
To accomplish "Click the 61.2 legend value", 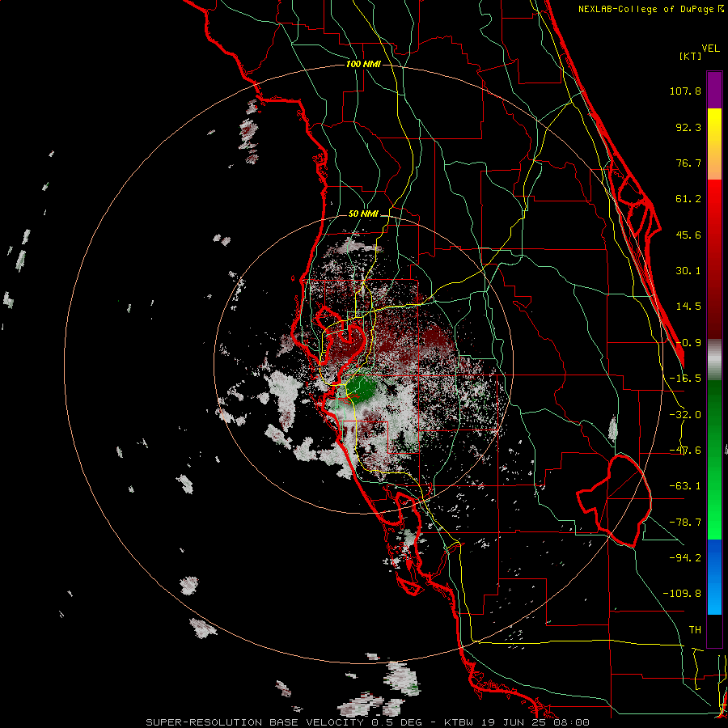I will click(x=688, y=199).
